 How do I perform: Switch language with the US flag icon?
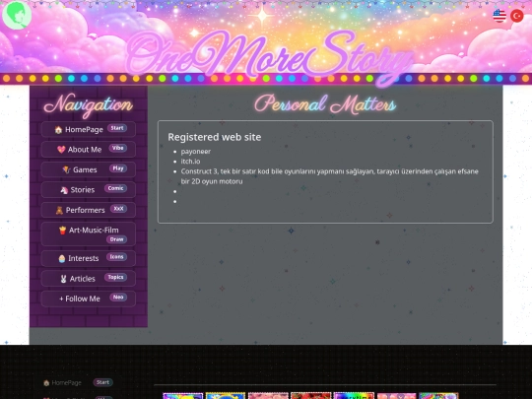[499, 16]
